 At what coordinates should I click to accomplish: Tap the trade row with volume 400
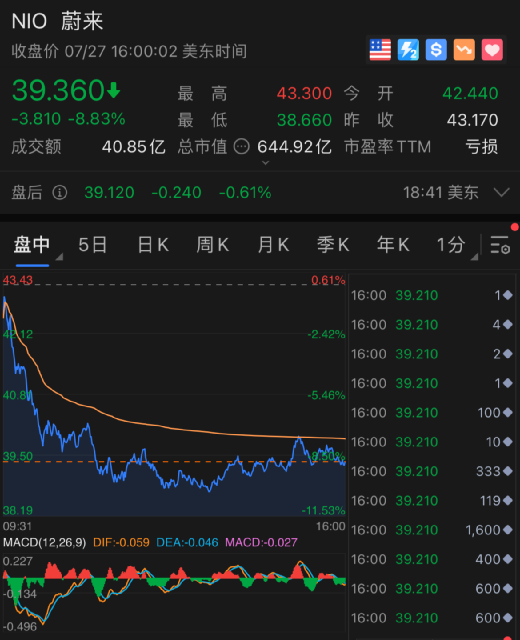click(432, 559)
